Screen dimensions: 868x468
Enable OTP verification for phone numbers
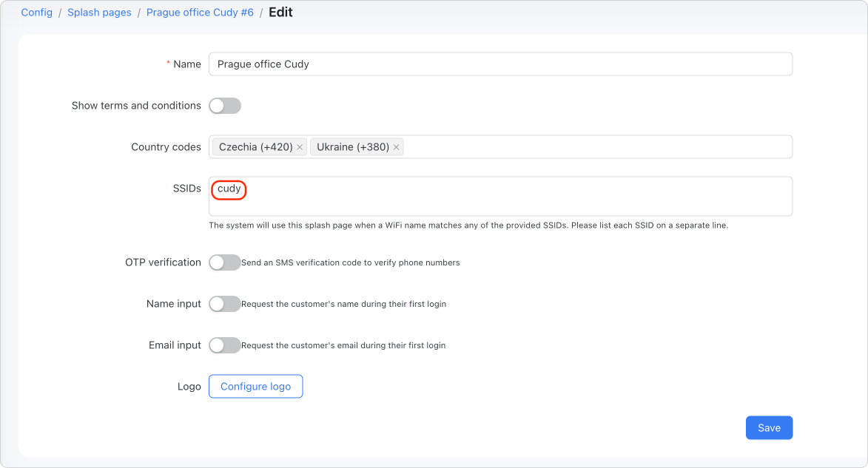[x=225, y=262]
